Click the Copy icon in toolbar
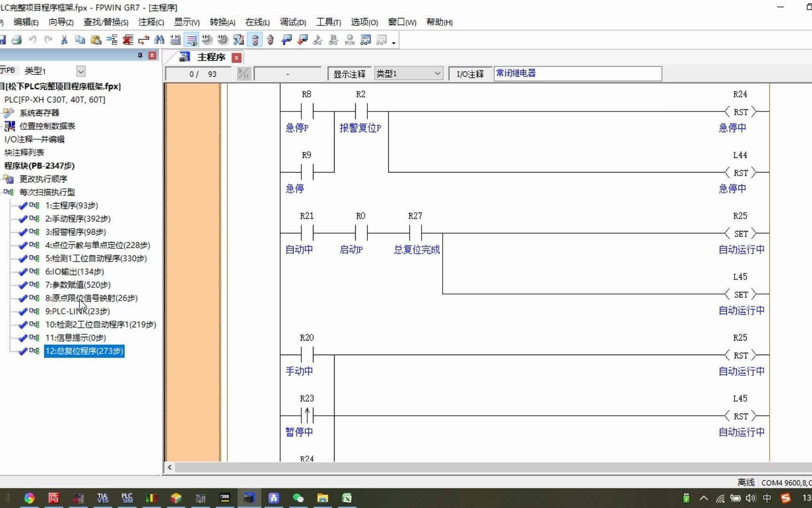Screen dimensions: 812x508 coord(80,40)
